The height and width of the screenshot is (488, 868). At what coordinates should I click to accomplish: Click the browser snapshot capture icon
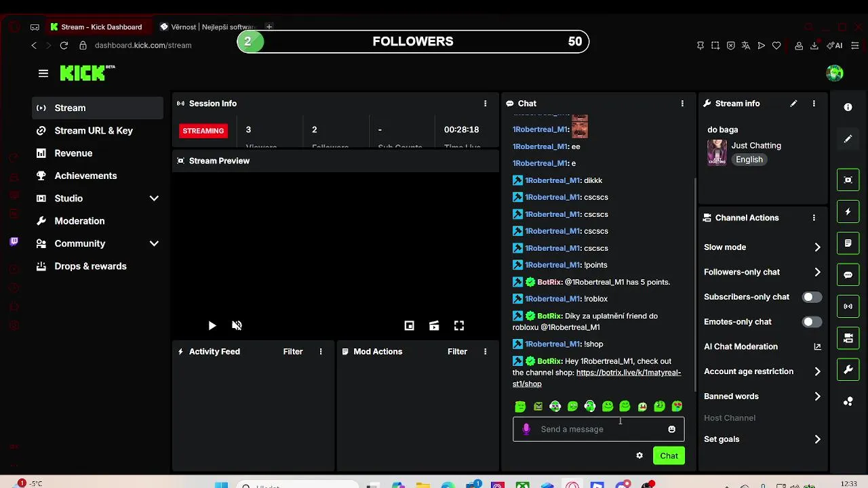(x=715, y=45)
